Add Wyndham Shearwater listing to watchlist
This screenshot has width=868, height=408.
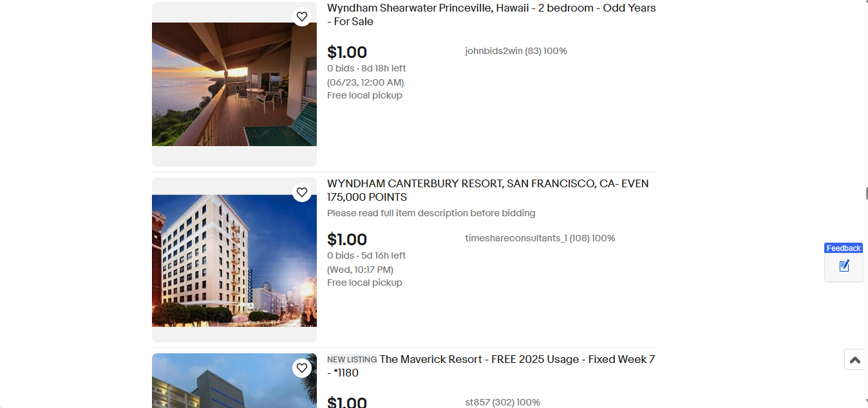(x=302, y=17)
